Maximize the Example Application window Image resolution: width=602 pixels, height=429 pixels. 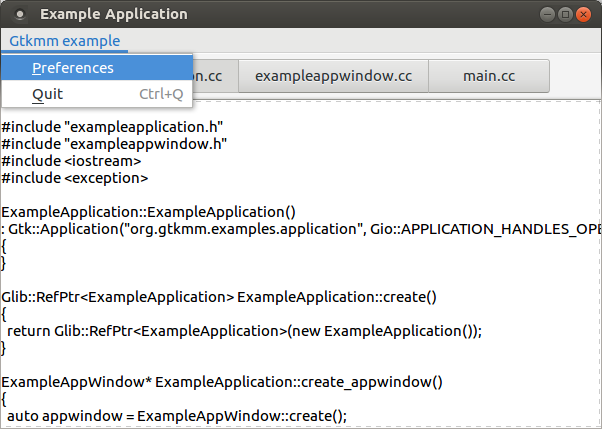pos(565,15)
